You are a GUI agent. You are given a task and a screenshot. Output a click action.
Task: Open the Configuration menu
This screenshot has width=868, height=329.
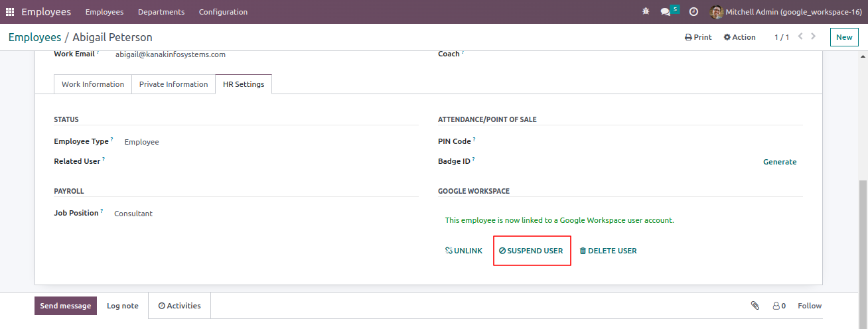[223, 12]
